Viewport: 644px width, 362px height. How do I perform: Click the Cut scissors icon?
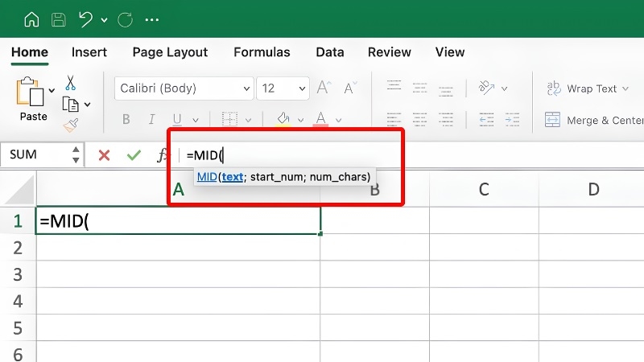pyautogui.click(x=70, y=83)
